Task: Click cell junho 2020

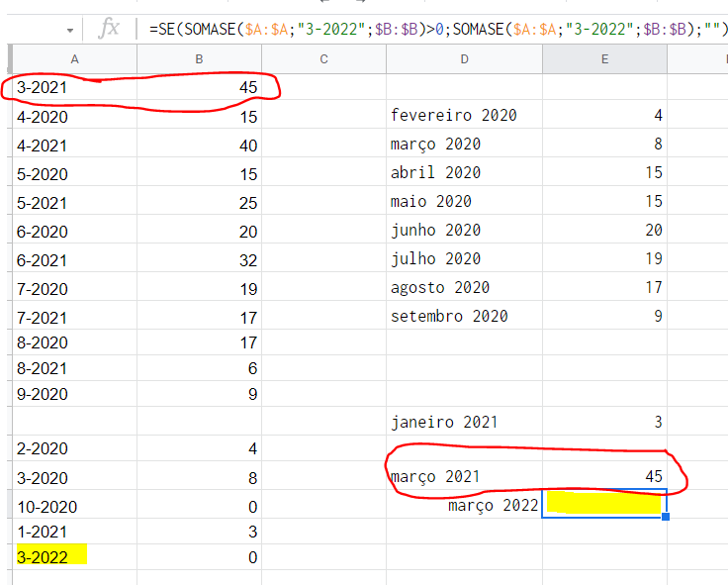Action: click(464, 230)
